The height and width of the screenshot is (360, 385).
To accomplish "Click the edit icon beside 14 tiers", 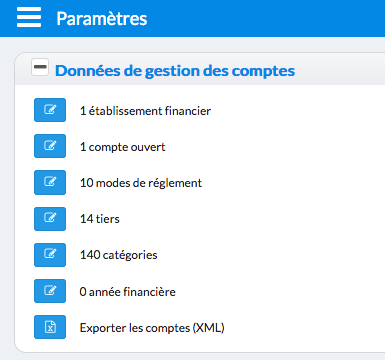I will tap(50, 219).
